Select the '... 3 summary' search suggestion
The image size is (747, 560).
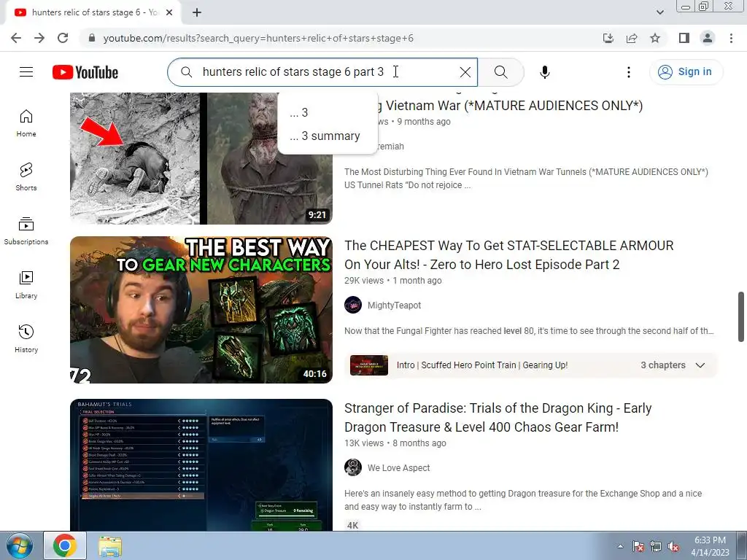(x=328, y=136)
